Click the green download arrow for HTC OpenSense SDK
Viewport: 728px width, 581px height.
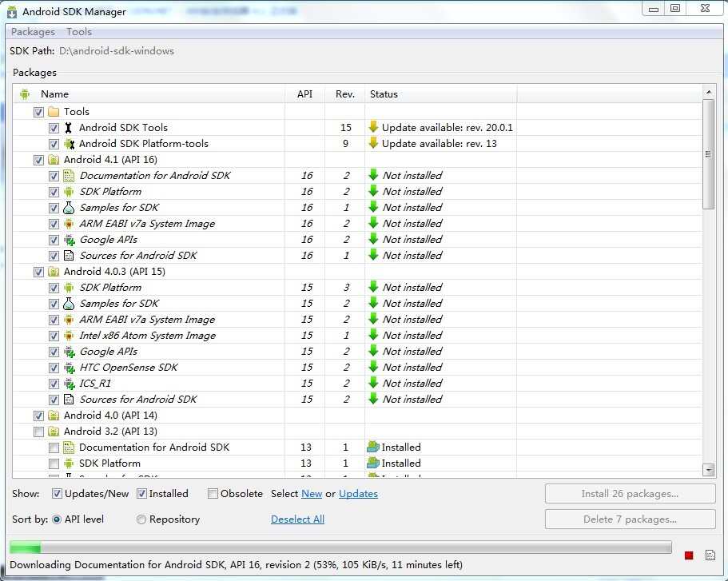point(373,367)
